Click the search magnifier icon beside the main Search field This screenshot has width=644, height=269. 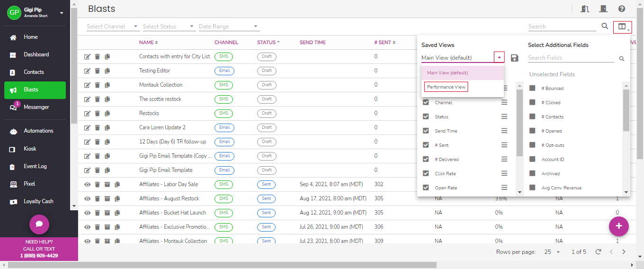tap(605, 26)
